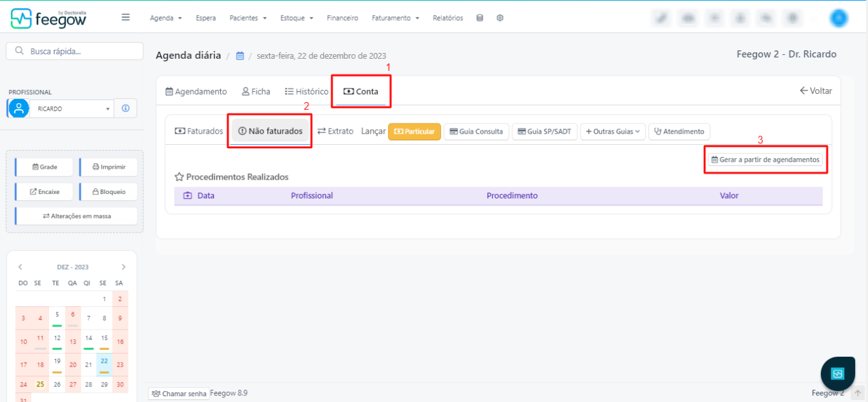This screenshot has height=402, width=868.
Task: Open the Faturamento menu dropdown
Action: pyautogui.click(x=395, y=18)
